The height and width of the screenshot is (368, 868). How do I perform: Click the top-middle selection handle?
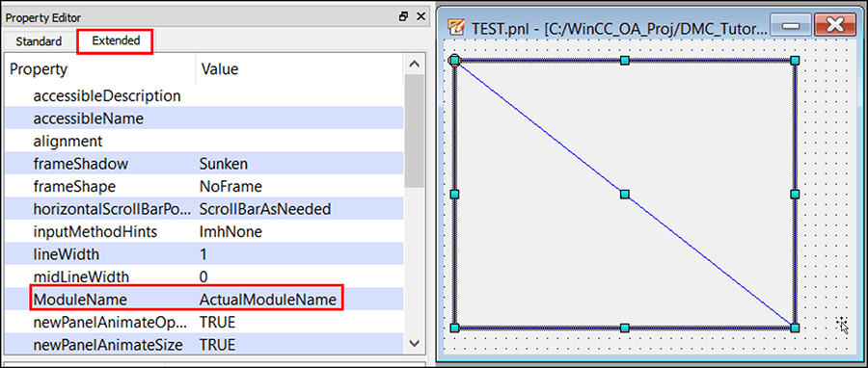[x=625, y=60]
